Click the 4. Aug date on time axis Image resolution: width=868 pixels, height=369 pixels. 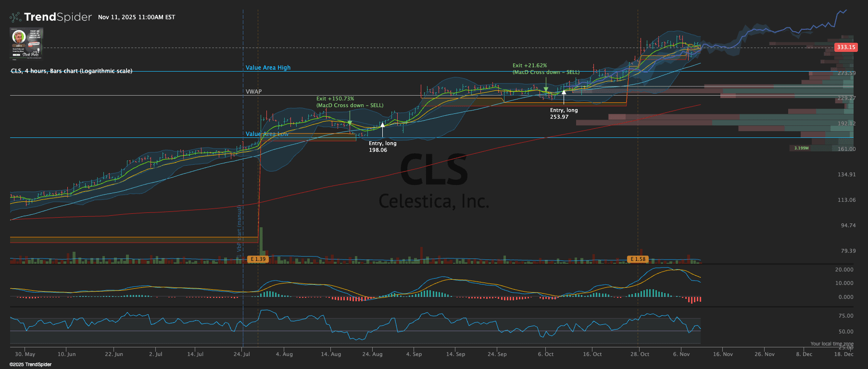click(x=284, y=354)
